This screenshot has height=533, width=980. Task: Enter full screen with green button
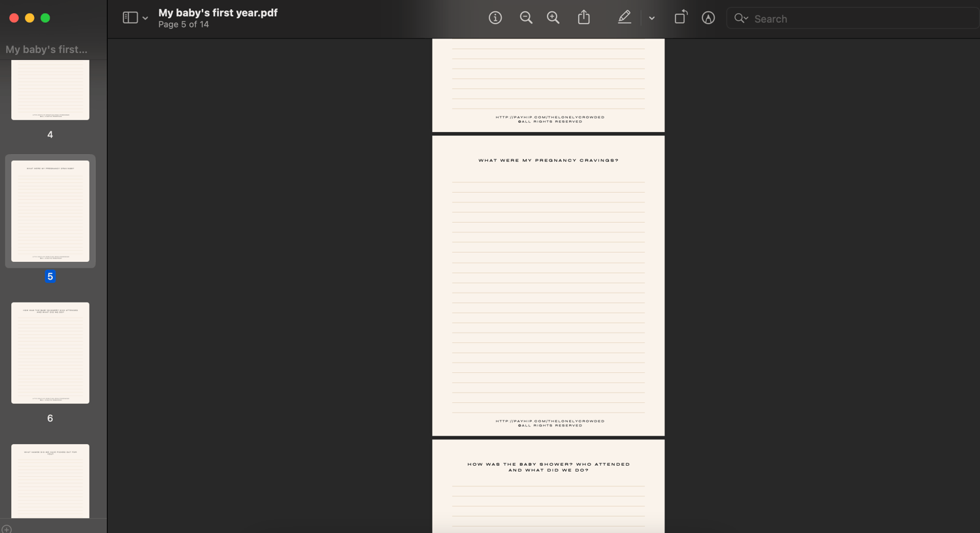tap(45, 18)
